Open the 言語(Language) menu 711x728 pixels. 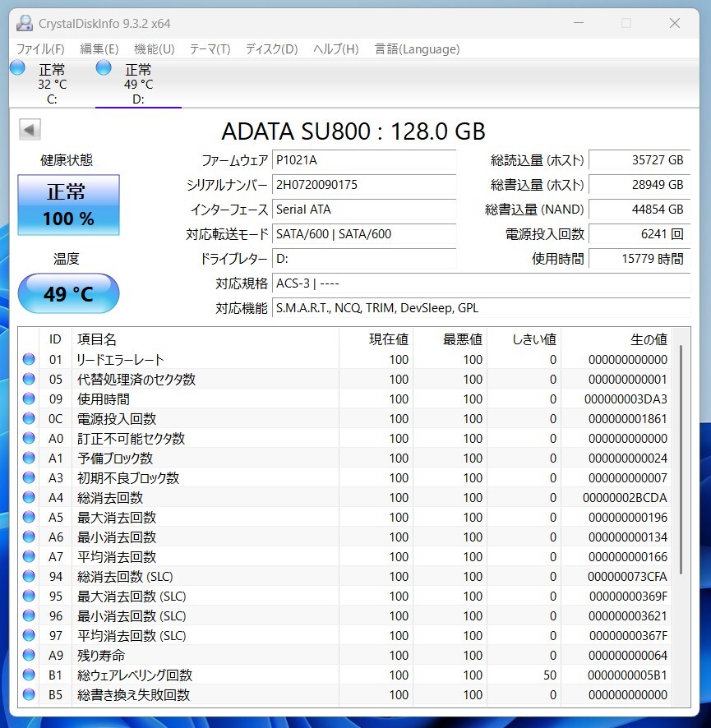(417, 49)
